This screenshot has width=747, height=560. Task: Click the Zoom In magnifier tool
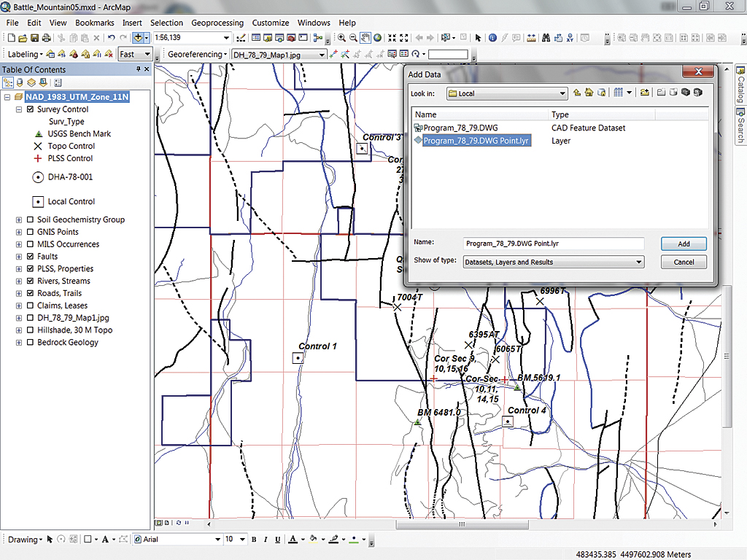(x=341, y=38)
